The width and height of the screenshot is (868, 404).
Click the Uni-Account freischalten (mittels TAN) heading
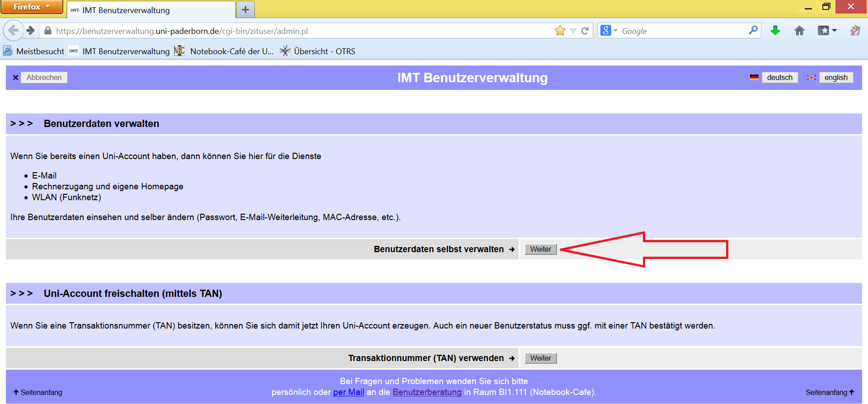click(133, 293)
